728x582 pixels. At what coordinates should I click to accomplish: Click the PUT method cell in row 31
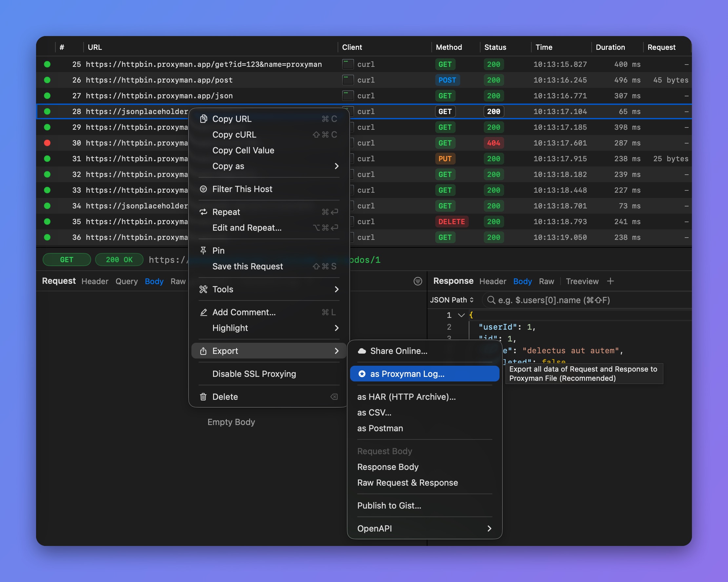coord(445,159)
